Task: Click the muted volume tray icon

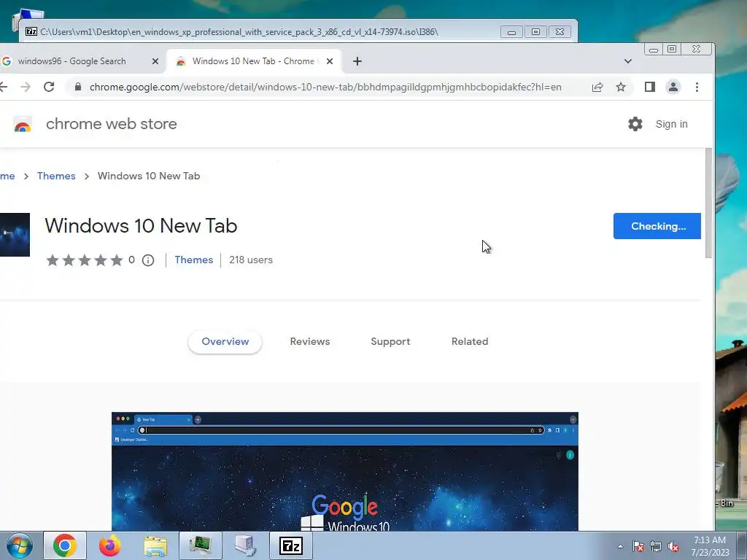Action: tap(673, 546)
